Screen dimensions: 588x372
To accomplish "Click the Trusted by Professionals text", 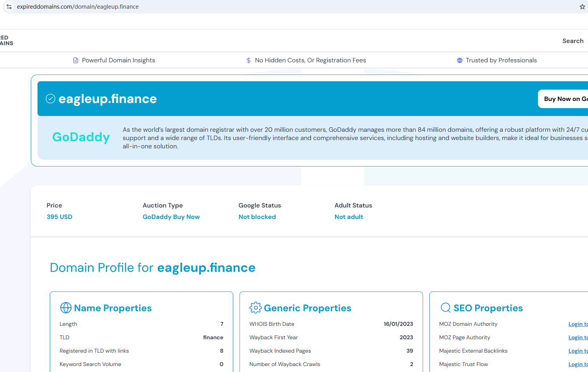I will [x=501, y=60].
